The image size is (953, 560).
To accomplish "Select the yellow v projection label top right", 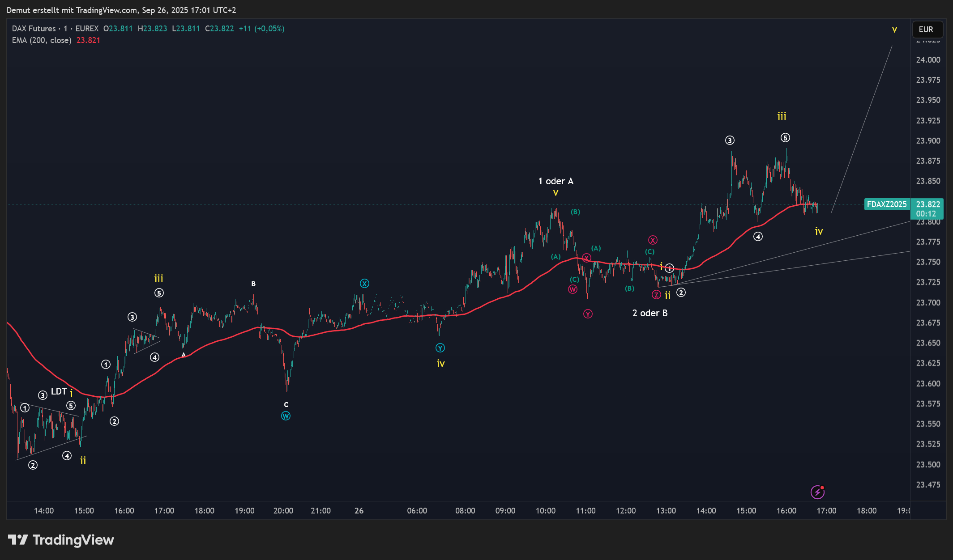I will click(894, 30).
